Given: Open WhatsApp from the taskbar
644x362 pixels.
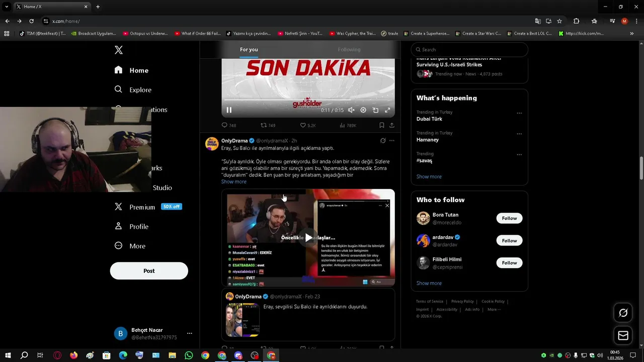Looking at the screenshot, I should [189, 355].
